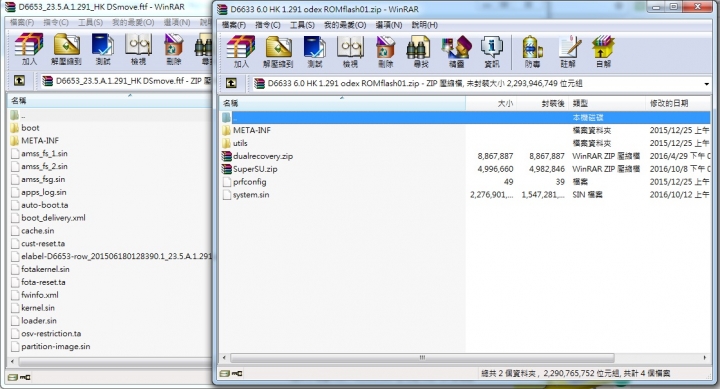The height and width of the screenshot is (389, 720).
Task: Select cache.sin in DSmove.ftf window
Action: (x=38, y=231)
